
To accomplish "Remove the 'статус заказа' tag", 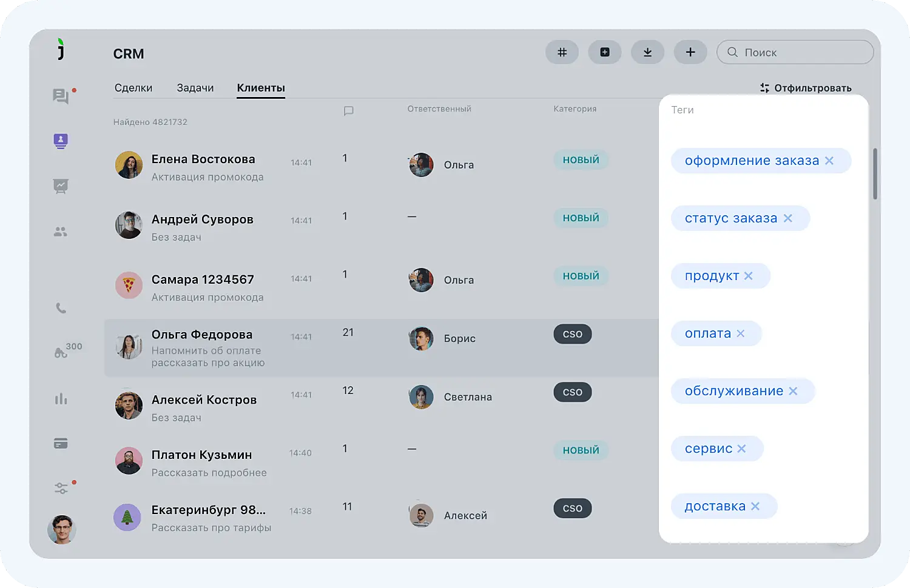I will tap(788, 218).
